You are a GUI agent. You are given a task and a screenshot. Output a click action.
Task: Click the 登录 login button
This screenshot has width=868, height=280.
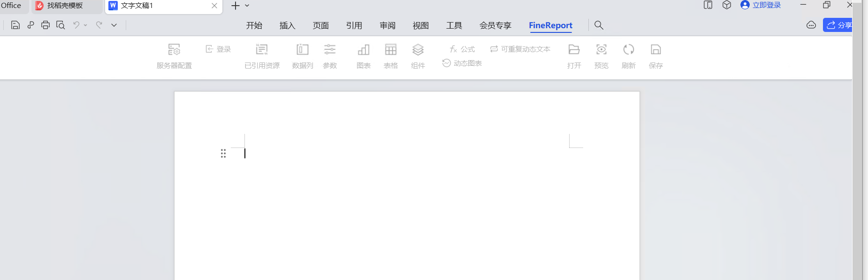click(219, 49)
